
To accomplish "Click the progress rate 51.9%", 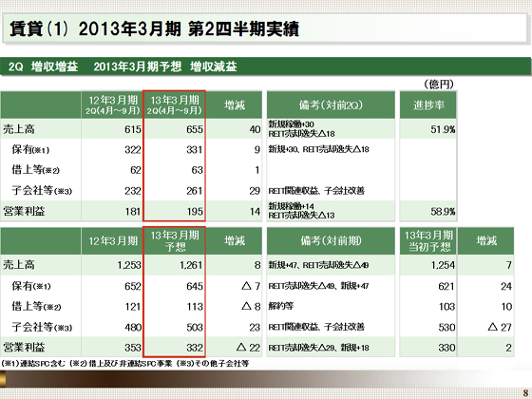I will [x=443, y=129].
